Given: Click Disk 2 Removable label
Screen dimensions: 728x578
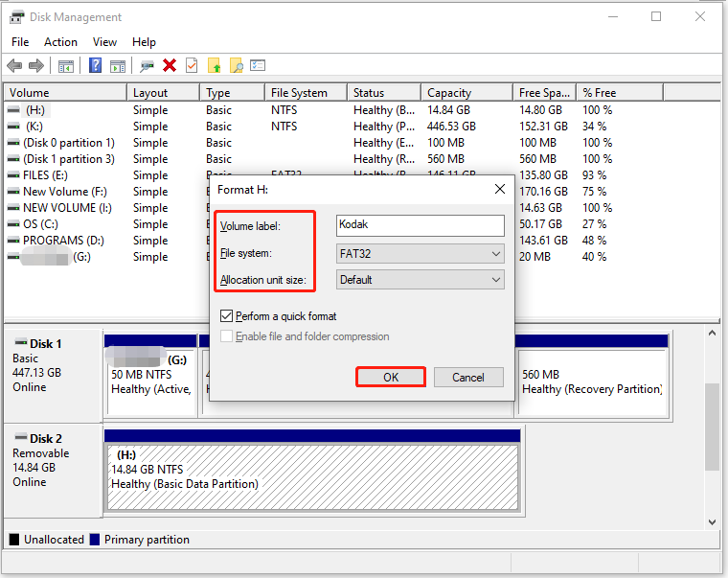Looking at the screenshot, I should tap(41, 453).
